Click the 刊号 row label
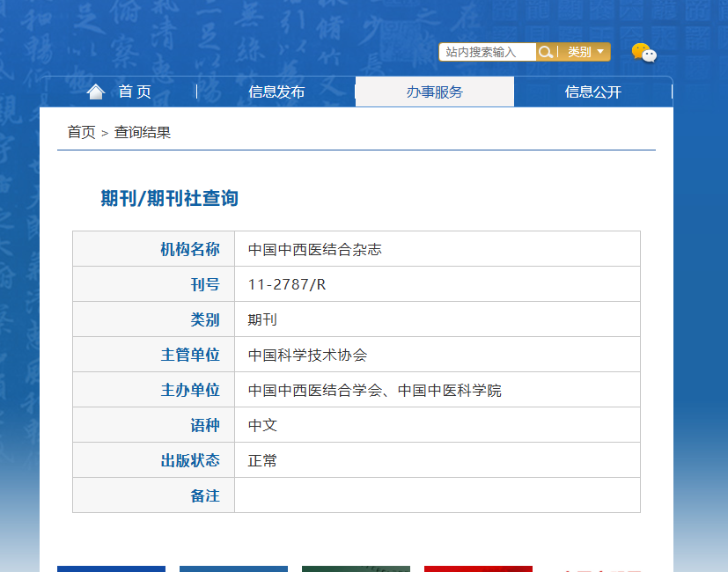 pyautogui.click(x=205, y=284)
